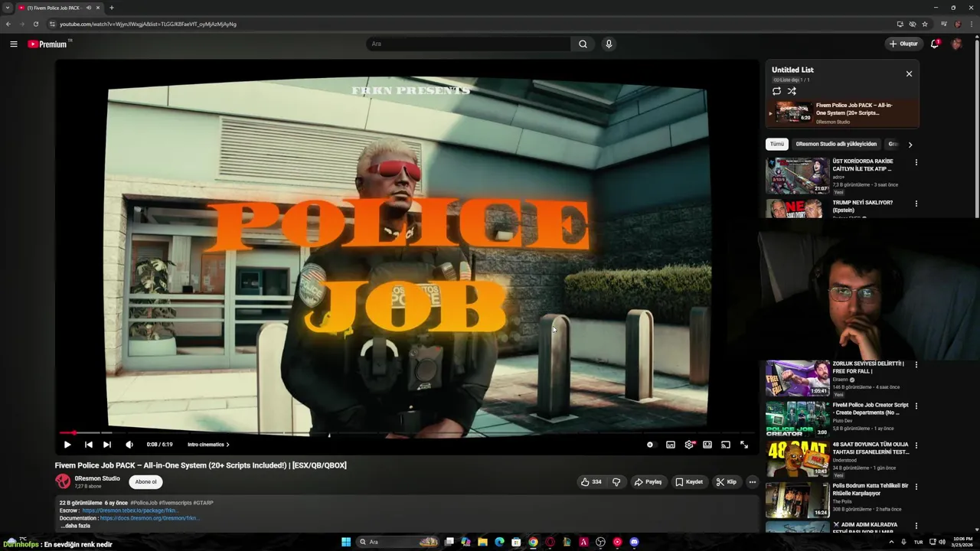This screenshot has width=980, height=551.
Task: Start voice search with the microphone
Action: (x=609, y=44)
